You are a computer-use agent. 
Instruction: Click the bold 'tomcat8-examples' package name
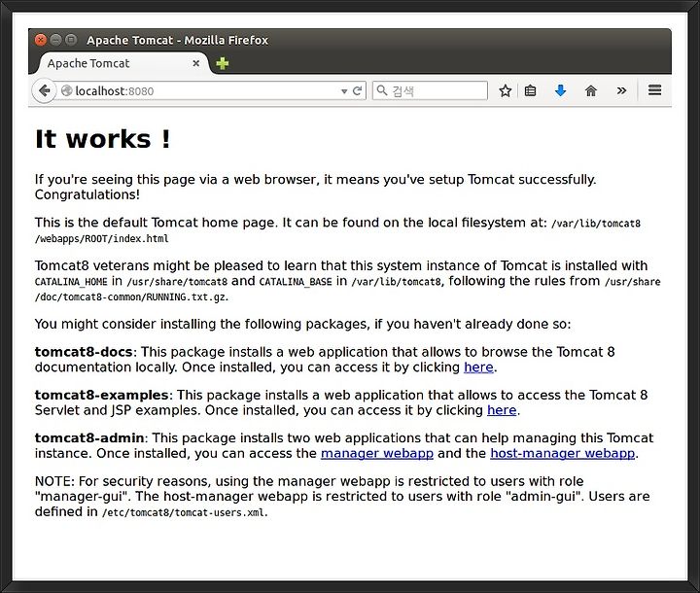point(101,396)
